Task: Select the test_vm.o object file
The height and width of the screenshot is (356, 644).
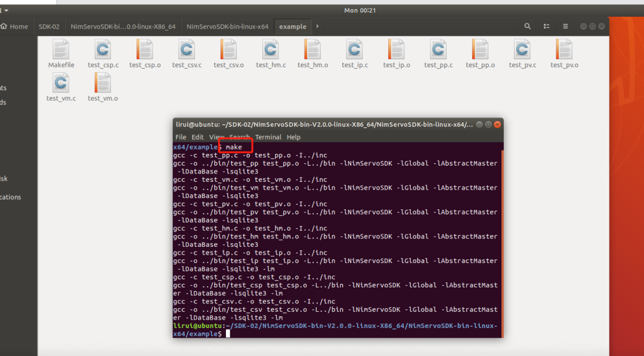Action: click(x=103, y=87)
